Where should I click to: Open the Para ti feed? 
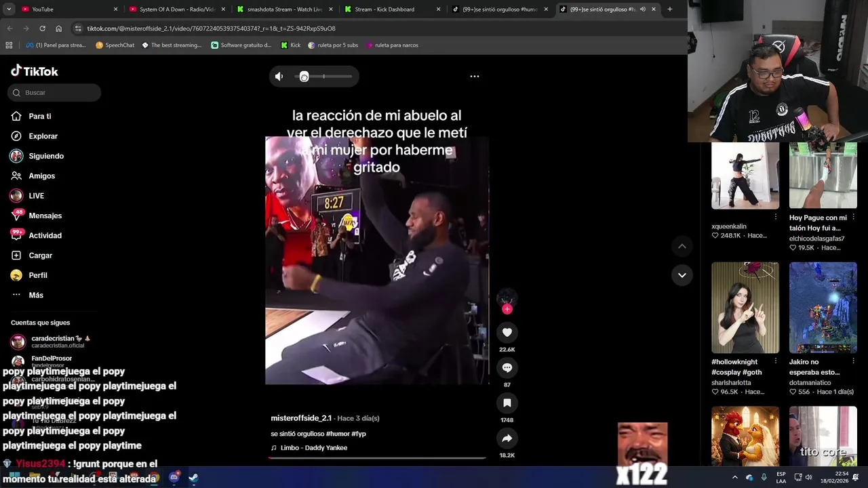(31, 117)
